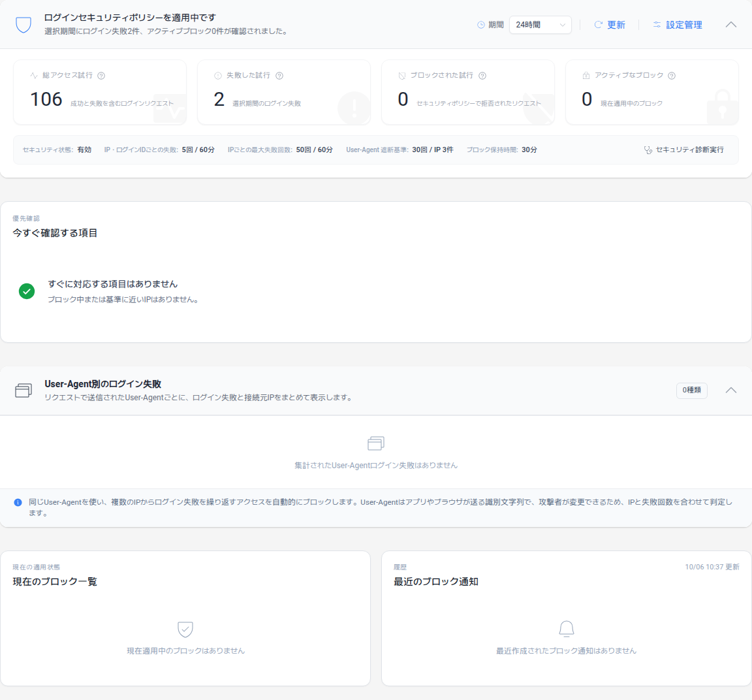Click 集計されたUser-Agentログイン失敗はありません text

[x=376, y=466]
